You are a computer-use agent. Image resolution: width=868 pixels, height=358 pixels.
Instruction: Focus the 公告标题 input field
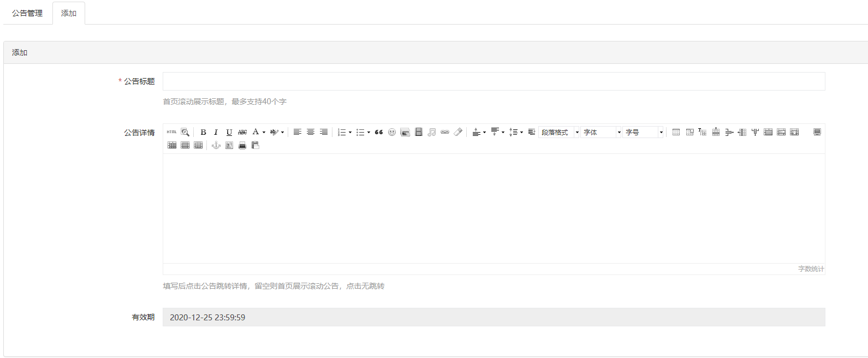(x=494, y=81)
